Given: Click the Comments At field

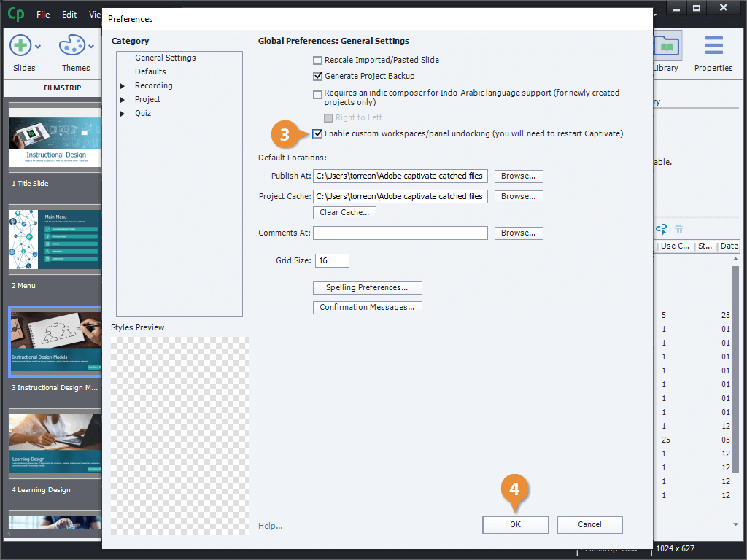Looking at the screenshot, I should (400, 233).
